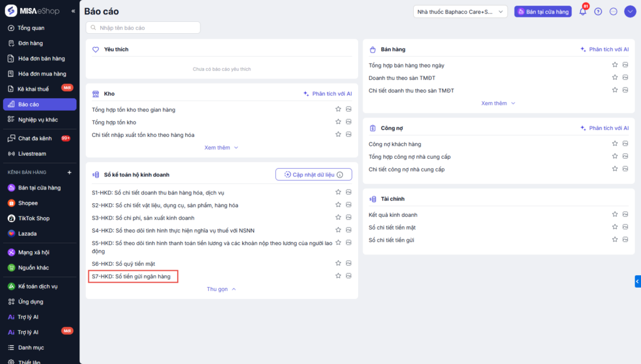Expand Xem thêm in the Kho section
This screenshot has height=364, width=641.
[x=222, y=148]
